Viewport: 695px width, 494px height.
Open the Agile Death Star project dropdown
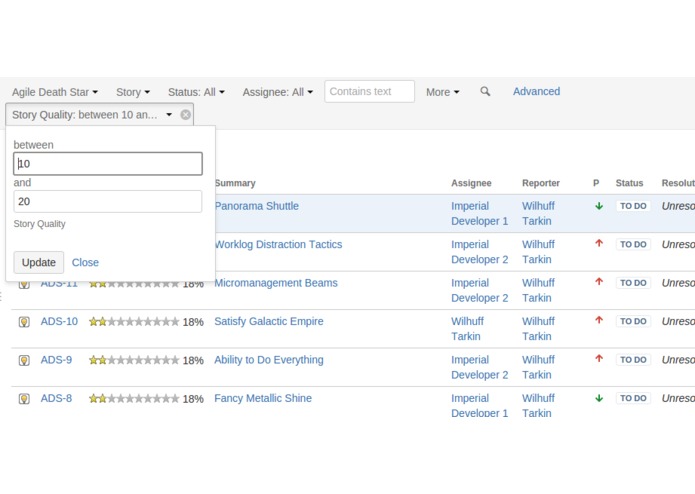(55, 92)
